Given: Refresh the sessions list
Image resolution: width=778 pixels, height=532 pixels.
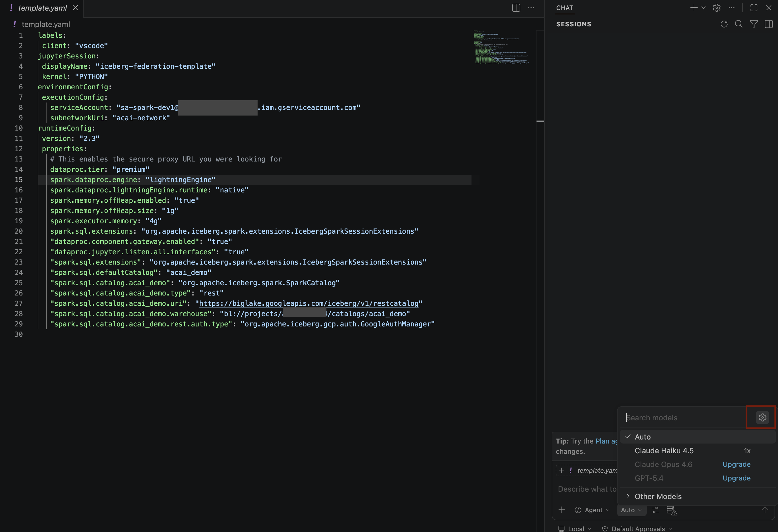Looking at the screenshot, I should pos(724,24).
